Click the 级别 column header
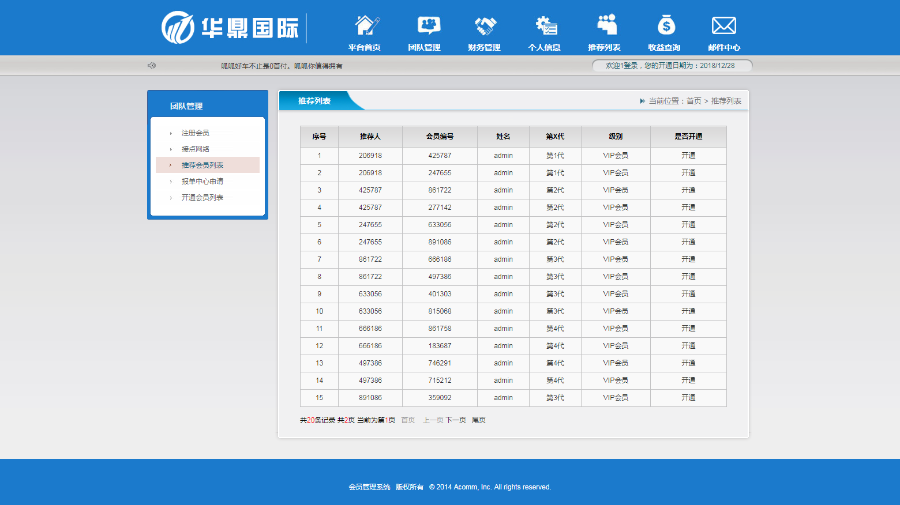This screenshot has height=505, width=900. (x=616, y=137)
